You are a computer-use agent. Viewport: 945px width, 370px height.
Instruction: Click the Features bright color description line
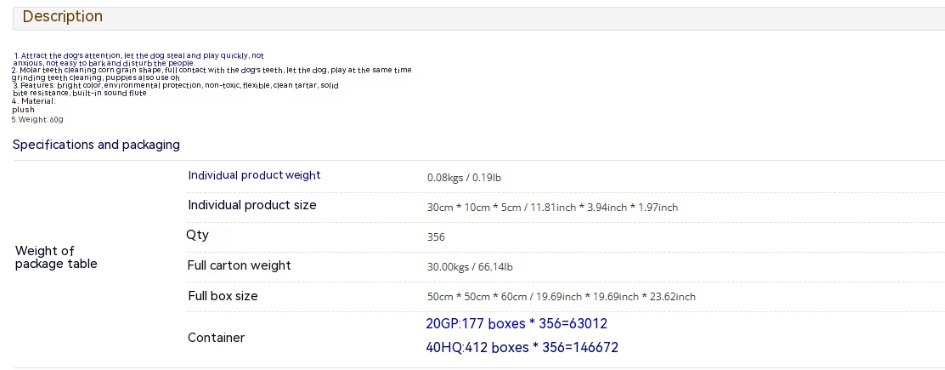[175, 89]
